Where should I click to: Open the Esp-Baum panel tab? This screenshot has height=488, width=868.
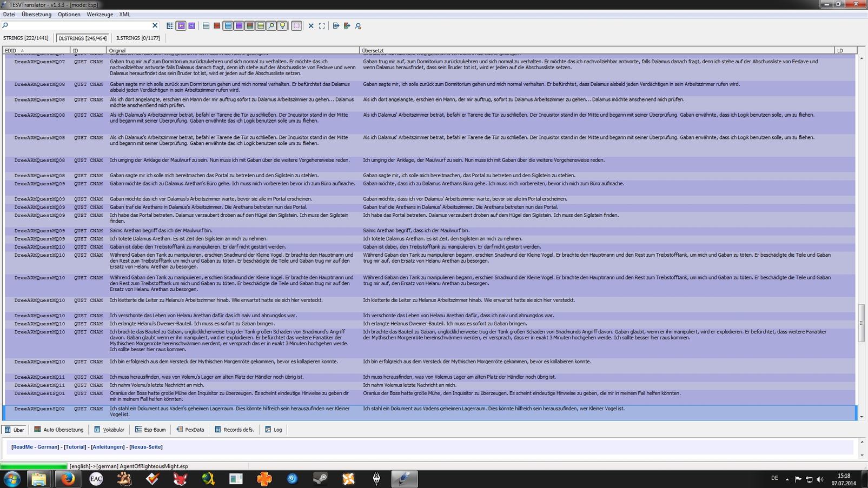coord(150,430)
